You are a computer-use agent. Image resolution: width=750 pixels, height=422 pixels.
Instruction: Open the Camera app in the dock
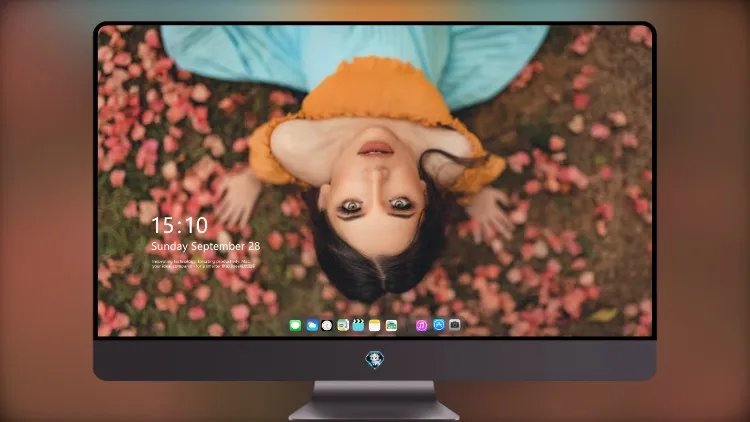[455, 325]
